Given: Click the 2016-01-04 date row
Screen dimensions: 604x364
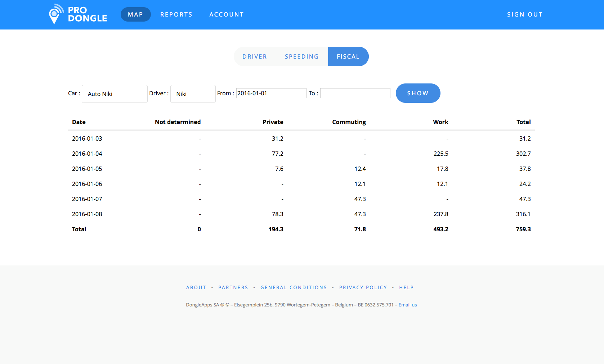Looking at the screenshot, I should click(x=87, y=154).
